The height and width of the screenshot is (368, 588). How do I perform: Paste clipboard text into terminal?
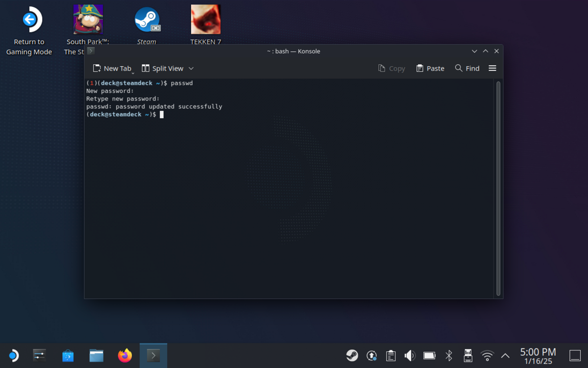tap(430, 68)
